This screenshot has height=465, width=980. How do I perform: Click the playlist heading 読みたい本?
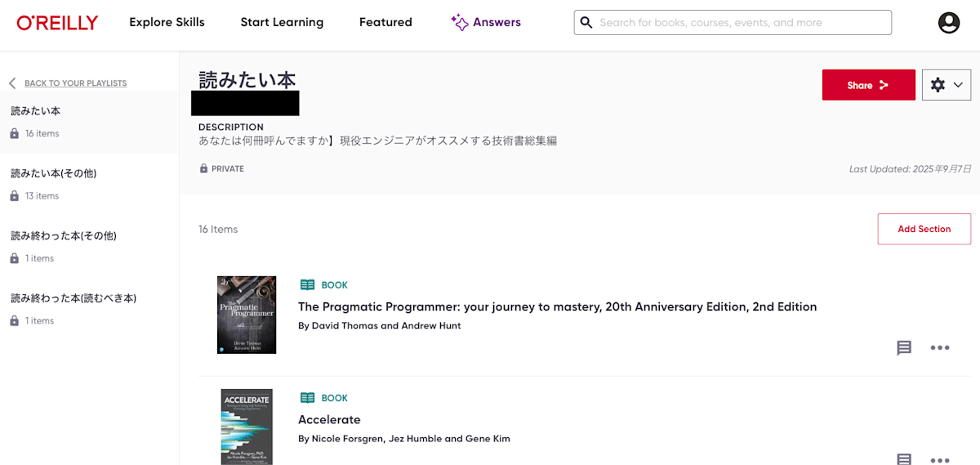[x=247, y=79]
